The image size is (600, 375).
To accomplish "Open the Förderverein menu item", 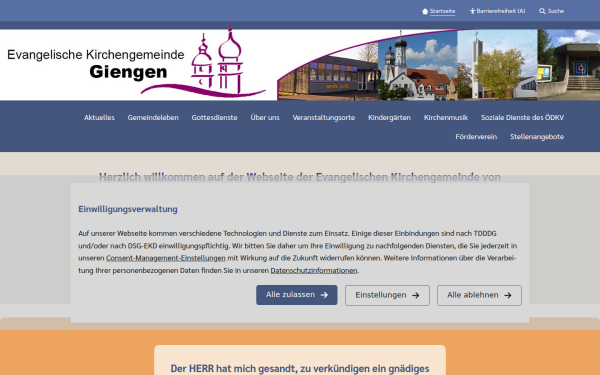I will point(476,137).
